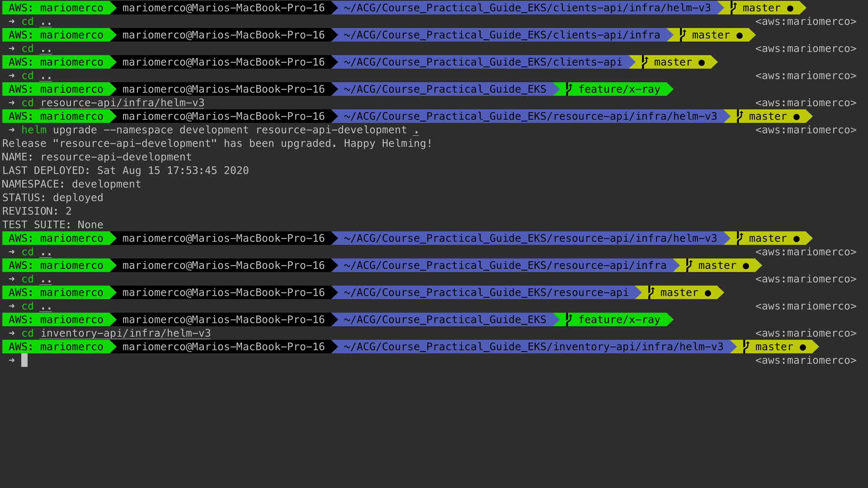Click the git branch icon on the clients-api/infra/helm-v3 prompt

[x=733, y=8]
